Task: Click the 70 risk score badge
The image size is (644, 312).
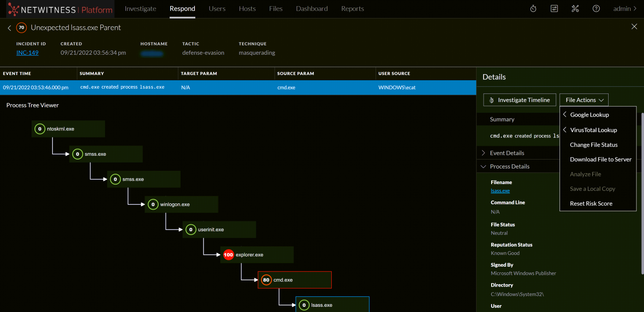Action: click(x=21, y=27)
